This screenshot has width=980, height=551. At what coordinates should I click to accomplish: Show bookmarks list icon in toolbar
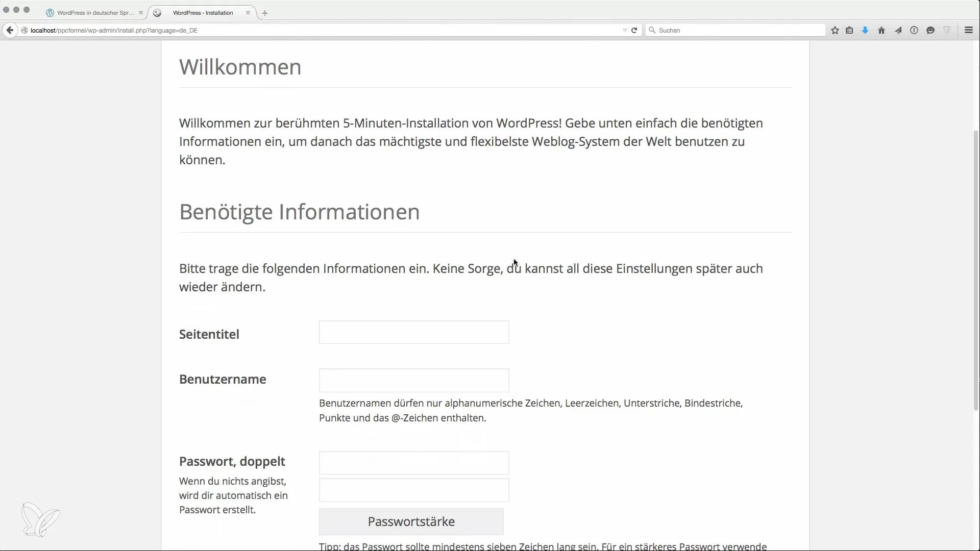[849, 30]
